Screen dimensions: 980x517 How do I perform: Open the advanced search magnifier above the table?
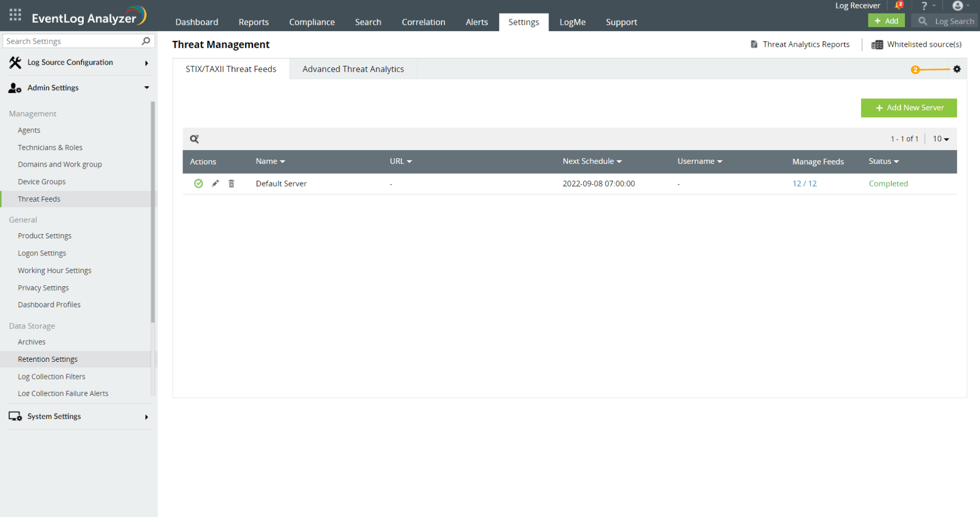pyautogui.click(x=195, y=139)
